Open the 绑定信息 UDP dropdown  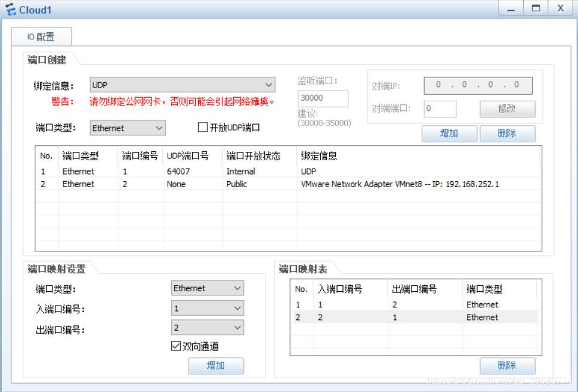(183, 85)
